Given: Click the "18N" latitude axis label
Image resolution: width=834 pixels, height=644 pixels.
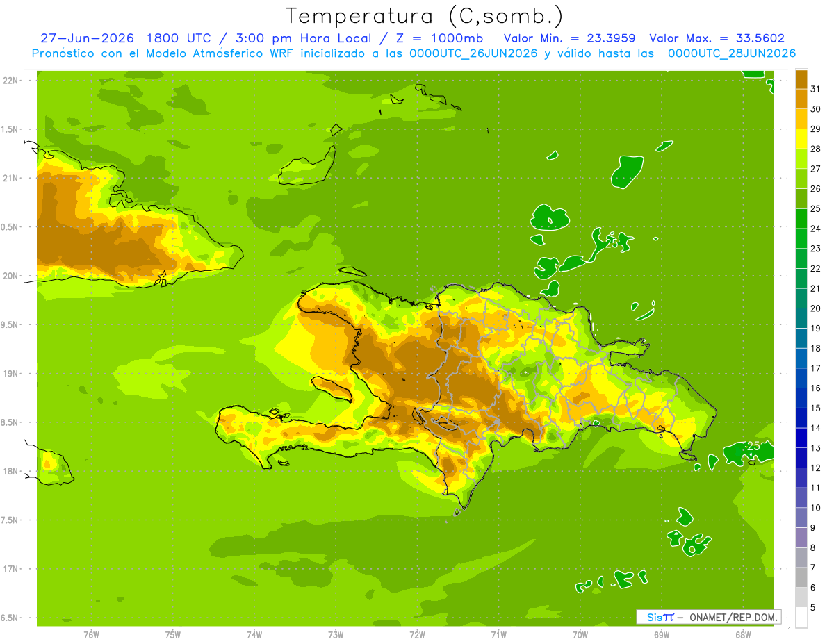Looking at the screenshot, I should point(12,471).
